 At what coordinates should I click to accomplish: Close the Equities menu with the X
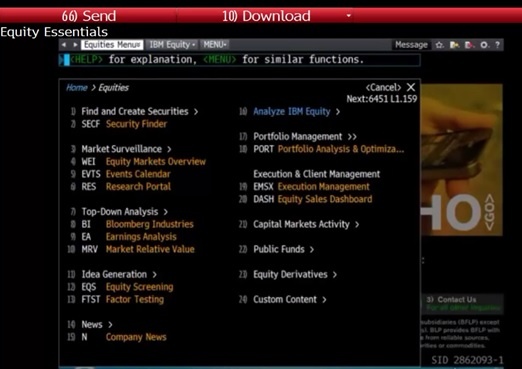coord(411,87)
